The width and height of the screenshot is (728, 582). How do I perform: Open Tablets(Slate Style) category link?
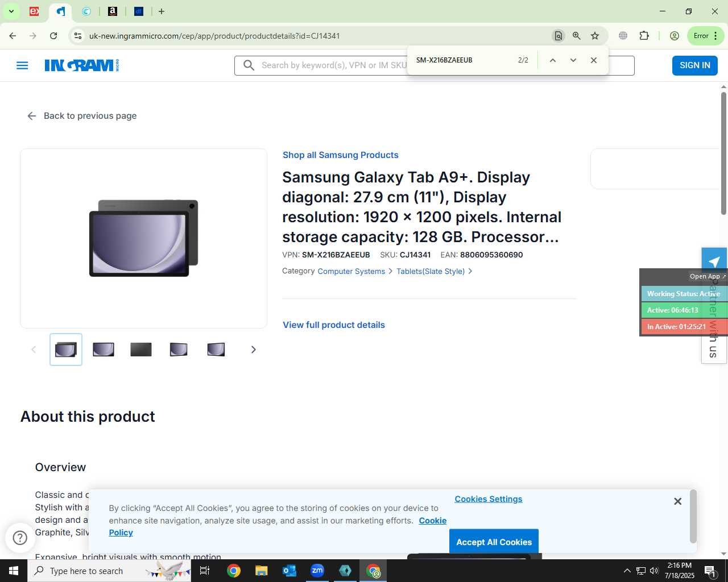(x=431, y=272)
